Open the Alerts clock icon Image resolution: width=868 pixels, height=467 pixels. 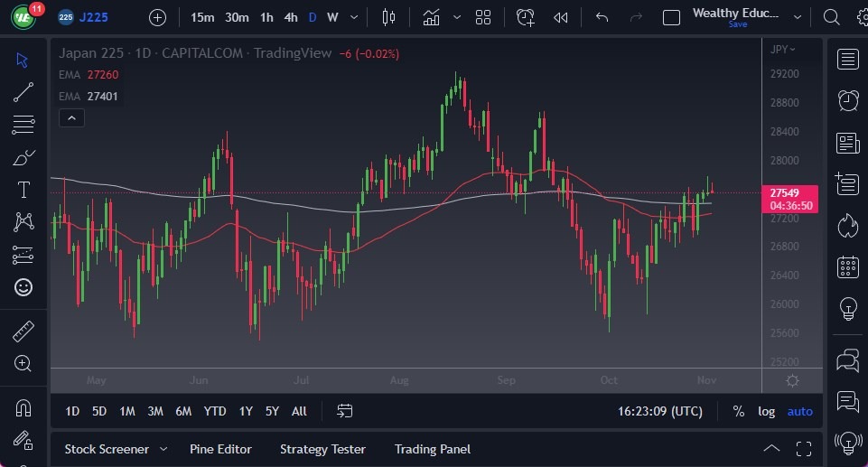(847, 100)
